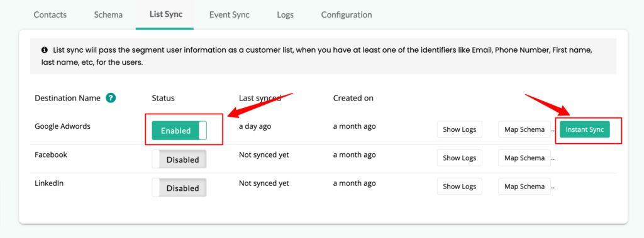The height and width of the screenshot is (238, 644).
Task: Enable the LinkedIn Disabled toggle
Action: (x=179, y=188)
